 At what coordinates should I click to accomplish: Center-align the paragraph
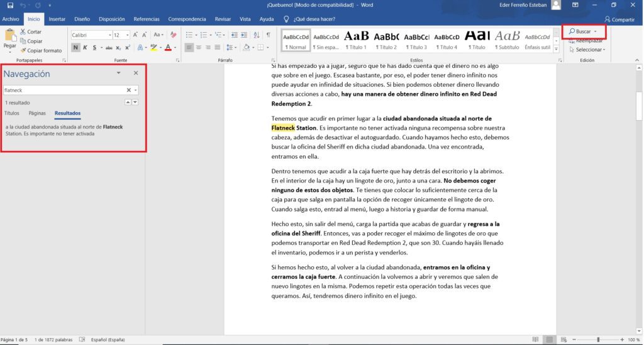click(x=198, y=48)
